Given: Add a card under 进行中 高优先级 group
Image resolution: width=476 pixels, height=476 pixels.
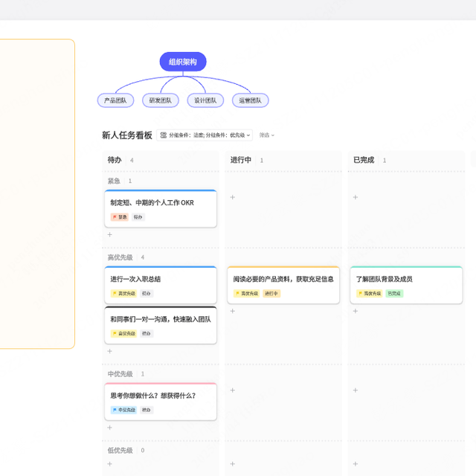Looking at the screenshot, I should point(232,311).
